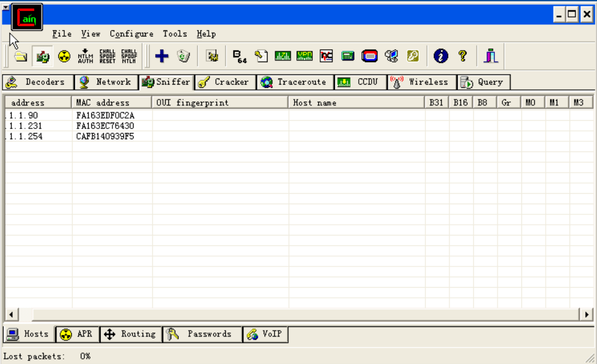Click the B16 column header
597x364 pixels.
click(461, 103)
